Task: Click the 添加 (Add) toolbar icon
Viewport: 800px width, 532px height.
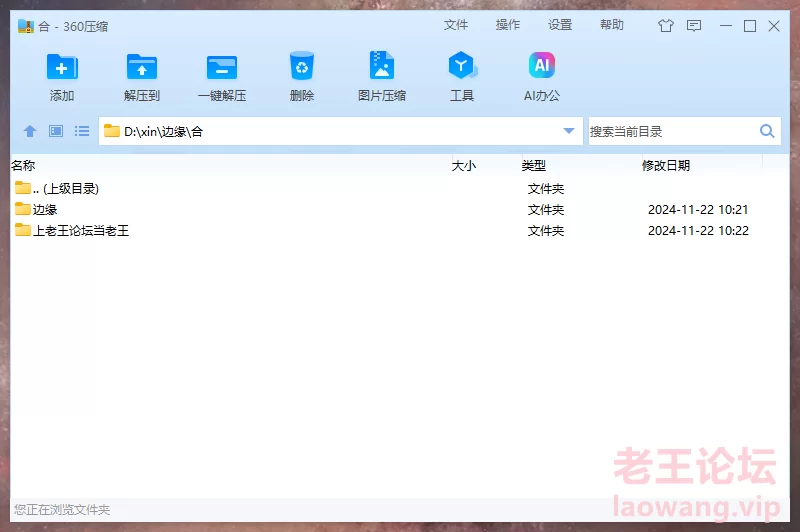Action: click(62, 67)
